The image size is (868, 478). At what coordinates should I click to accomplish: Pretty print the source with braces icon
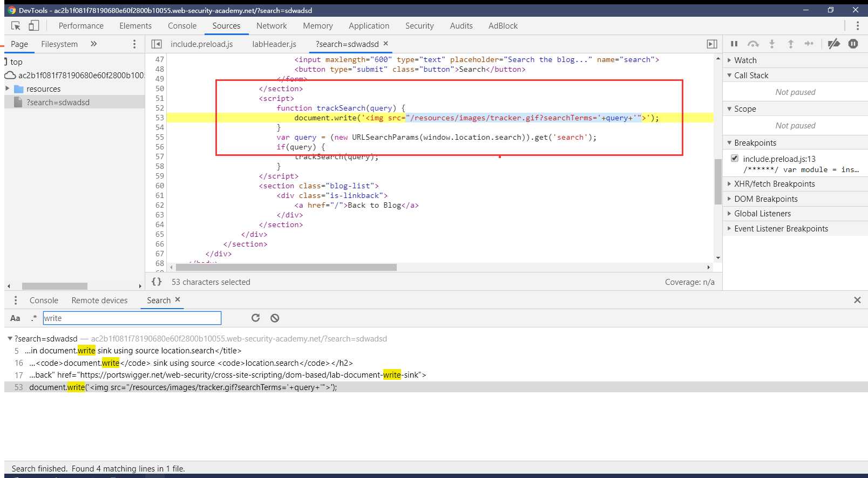tap(157, 282)
